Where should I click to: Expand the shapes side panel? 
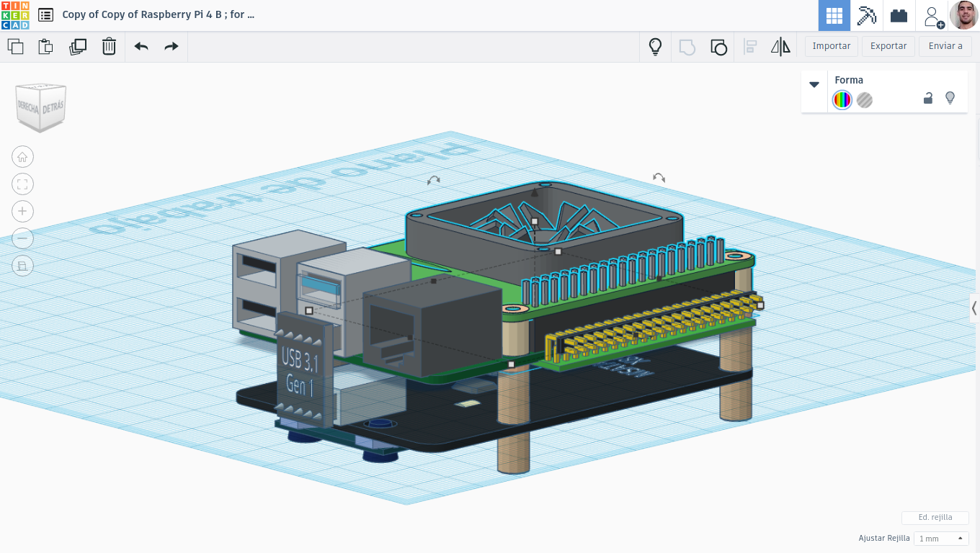pos(975,308)
